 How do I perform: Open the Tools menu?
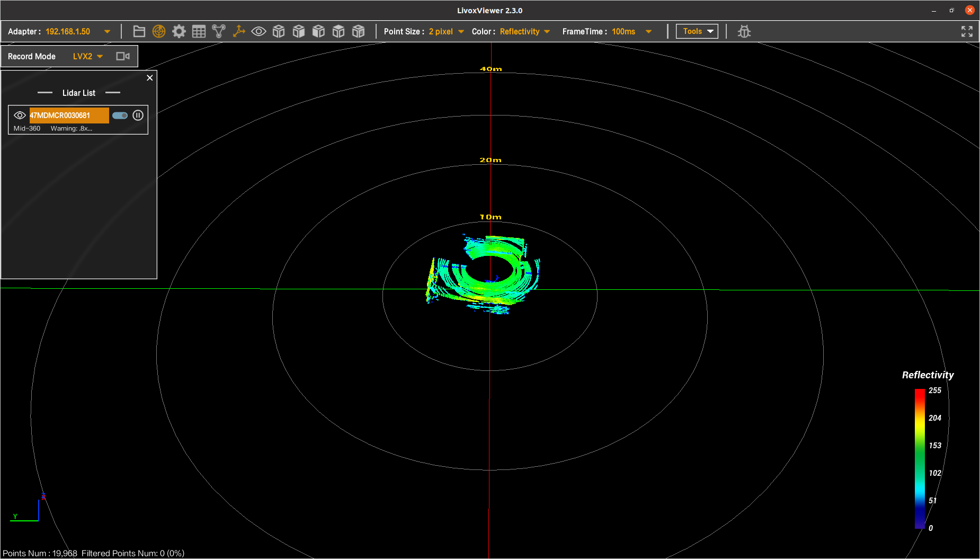point(697,31)
